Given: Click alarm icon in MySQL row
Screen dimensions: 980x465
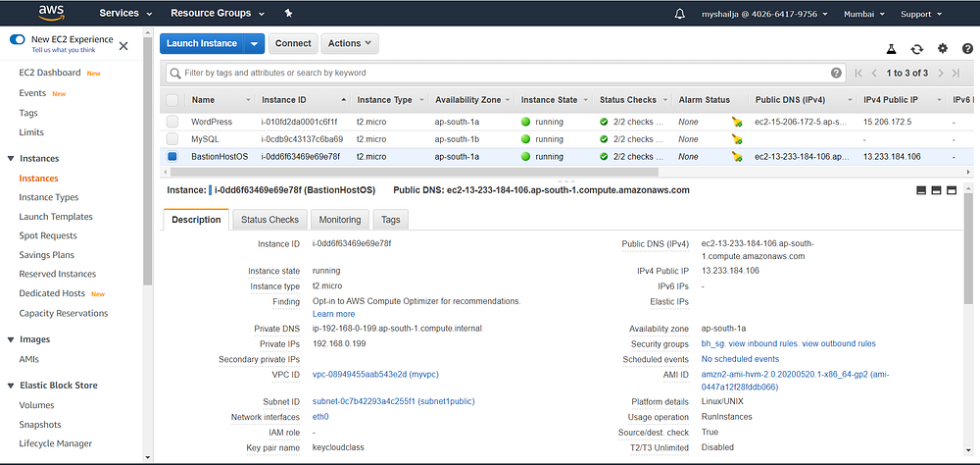Looking at the screenshot, I should pyautogui.click(x=737, y=139).
